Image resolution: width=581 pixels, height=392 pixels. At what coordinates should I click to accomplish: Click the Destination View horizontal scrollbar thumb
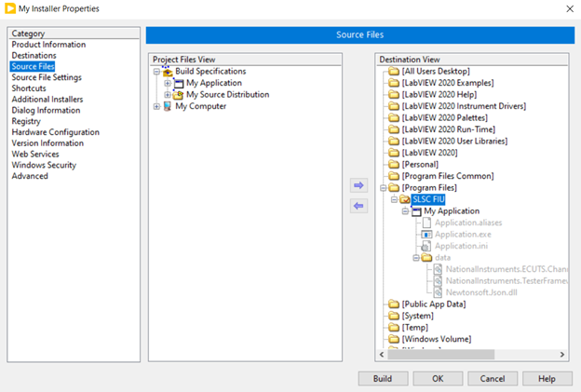pos(441,355)
